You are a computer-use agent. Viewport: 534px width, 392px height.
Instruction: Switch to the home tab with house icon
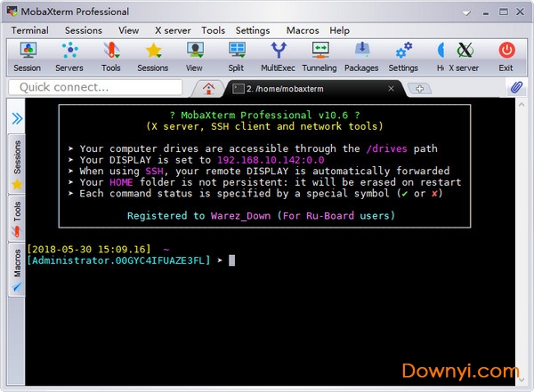coord(210,87)
